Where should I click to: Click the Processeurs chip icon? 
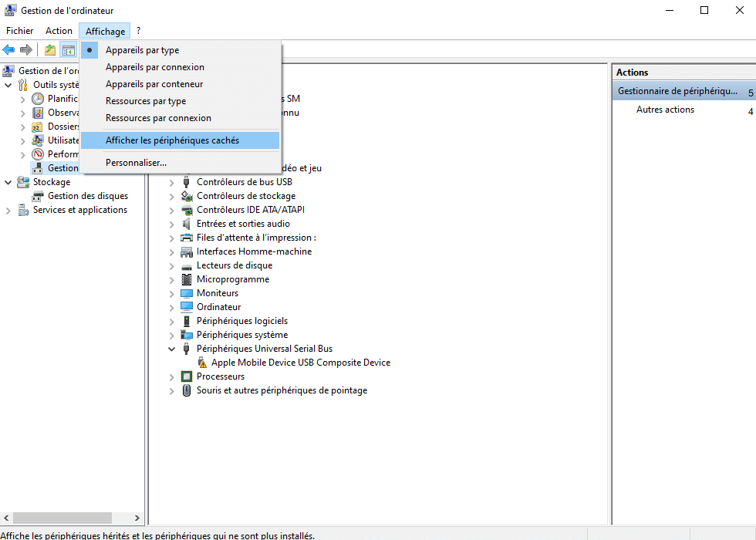tap(187, 376)
